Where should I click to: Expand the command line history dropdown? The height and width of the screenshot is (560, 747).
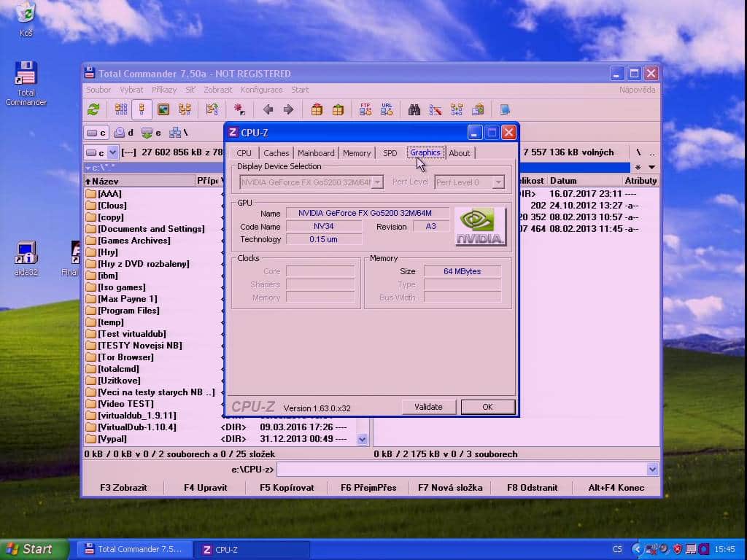pos(652,470)
